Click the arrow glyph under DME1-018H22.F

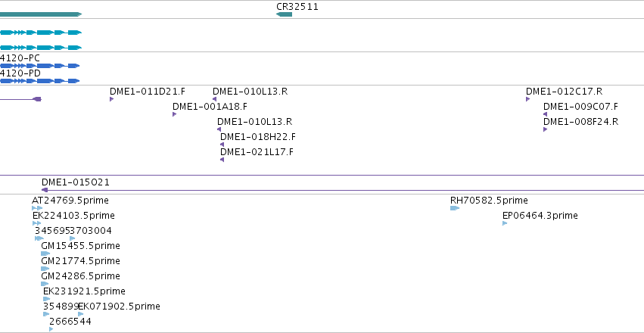point(222,145)
